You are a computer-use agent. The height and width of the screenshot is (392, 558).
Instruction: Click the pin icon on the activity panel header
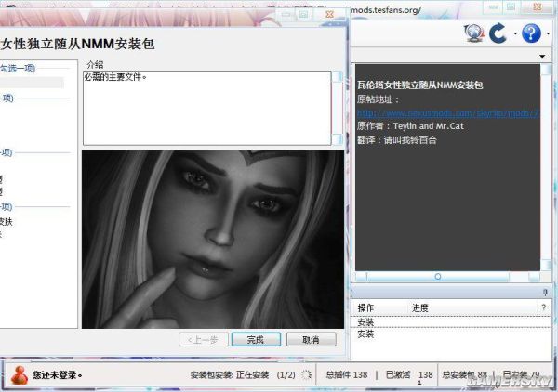pos(545,293)
